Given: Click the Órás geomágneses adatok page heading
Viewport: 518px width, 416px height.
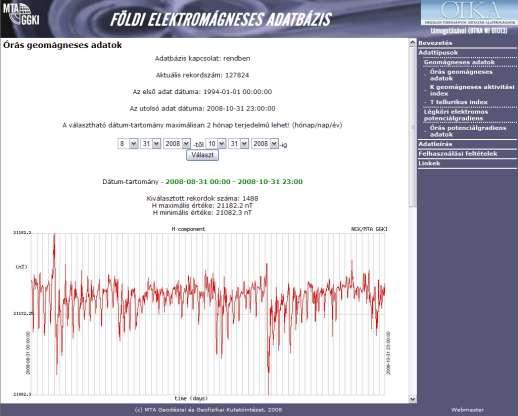Looking at the screenshot, I should pyautogui.click(x=62, y=45).
